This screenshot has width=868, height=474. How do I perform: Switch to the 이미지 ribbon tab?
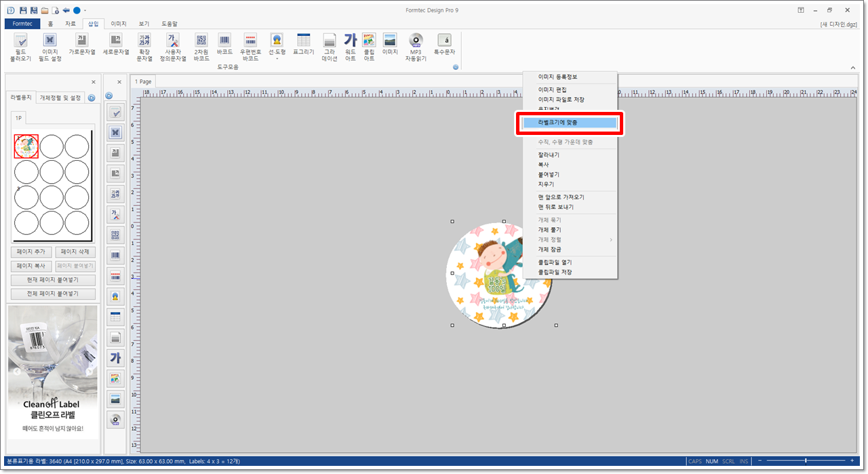[x=119, y=23]
